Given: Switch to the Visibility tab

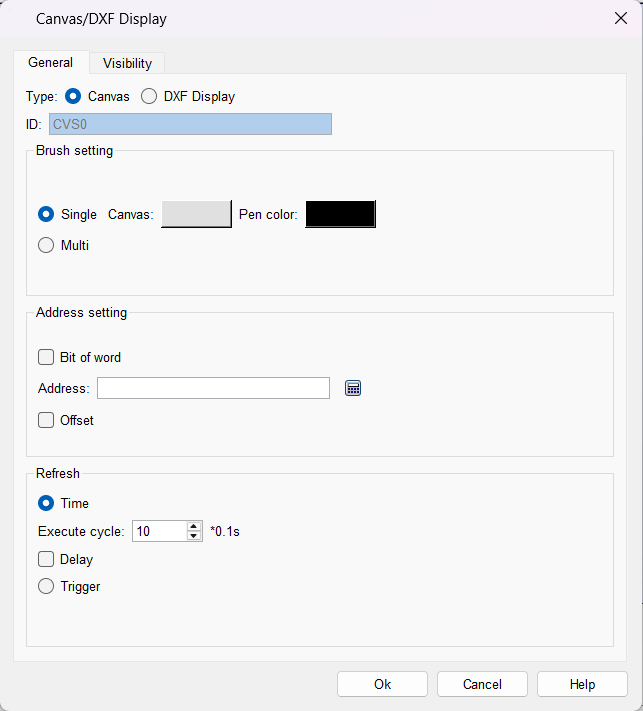Looking at the screenshot, I should pos(127,63).
